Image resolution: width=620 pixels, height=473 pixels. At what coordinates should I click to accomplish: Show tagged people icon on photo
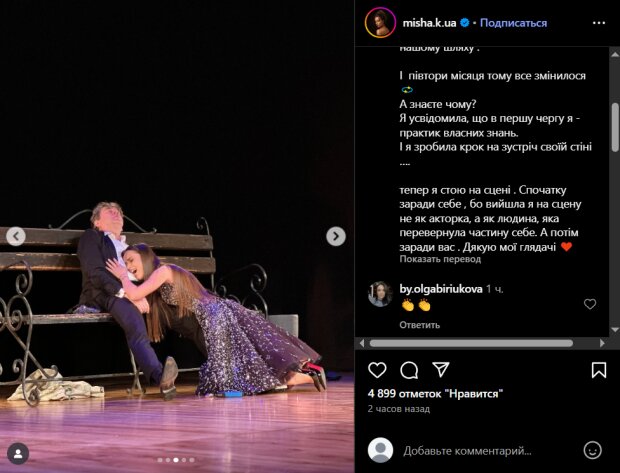18,453
